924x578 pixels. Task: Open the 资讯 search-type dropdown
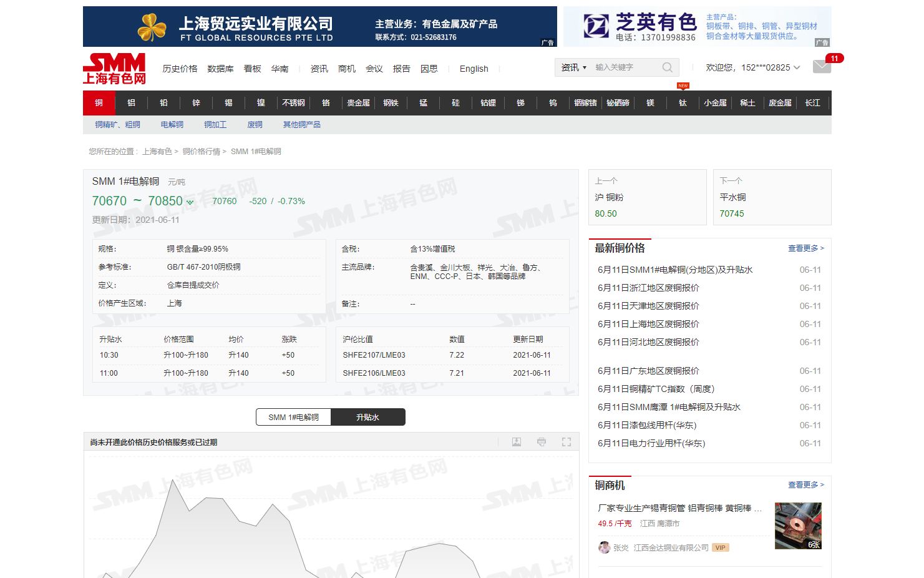[574, 67]
